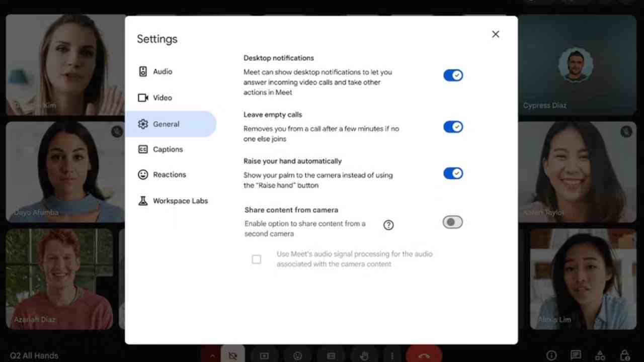Disable desktop notifications
Image resolution: width=644 pixels, height=362 pixels.
[453, 75]
